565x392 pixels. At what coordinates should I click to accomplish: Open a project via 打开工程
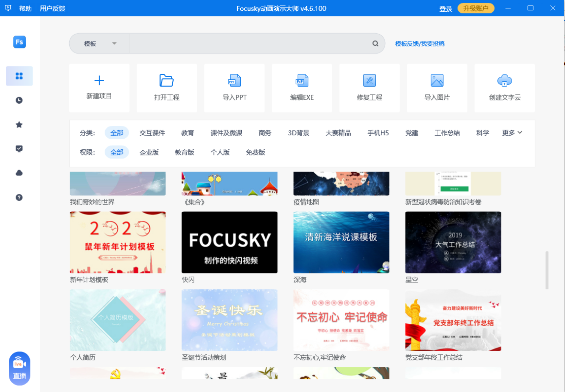[167, 88]
